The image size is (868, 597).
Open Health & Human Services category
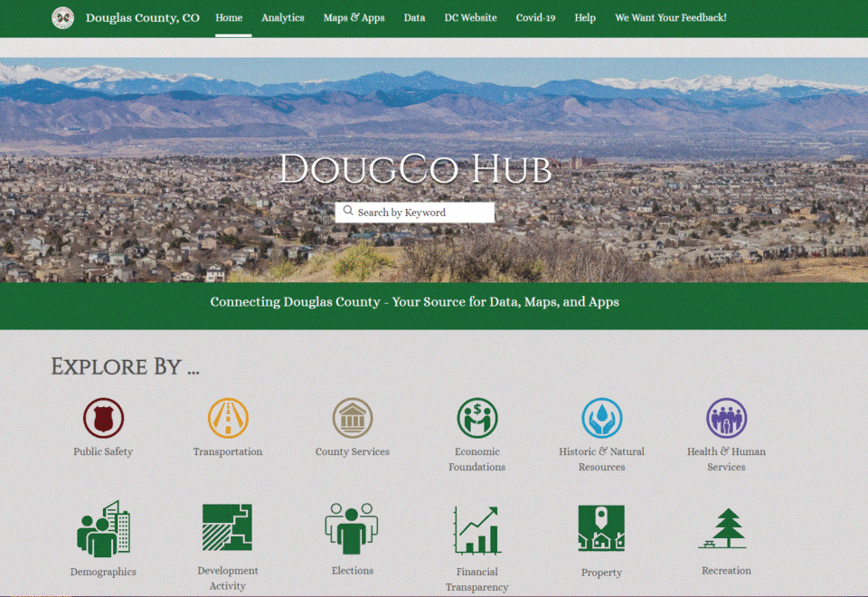[x=726, y=418]
